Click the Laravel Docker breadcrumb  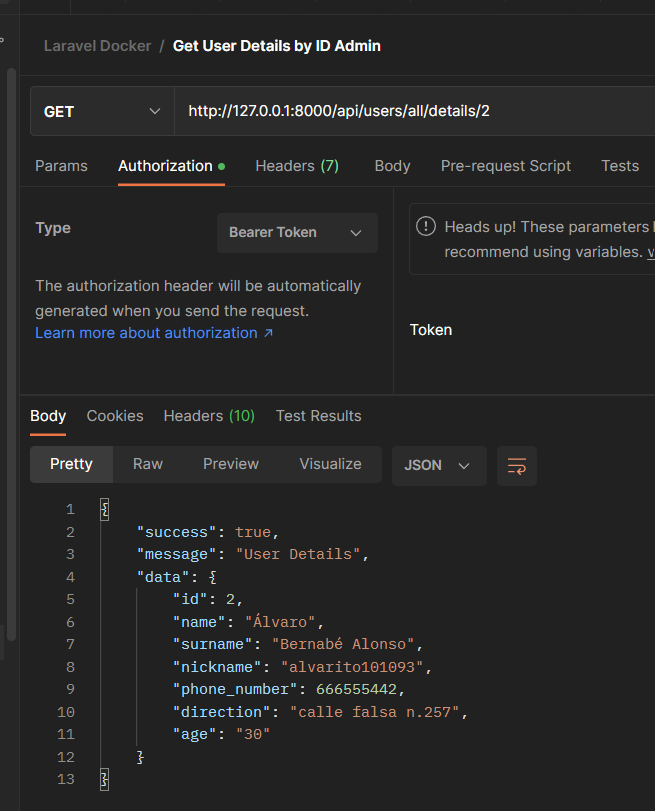click(x=97, y=45)
